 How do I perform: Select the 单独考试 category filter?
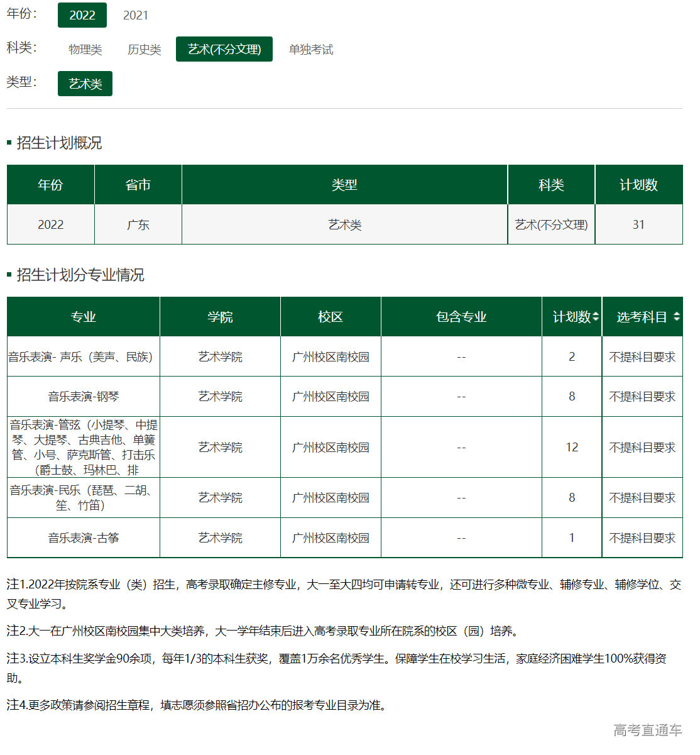pyautogui.click(x=310, y=49)
